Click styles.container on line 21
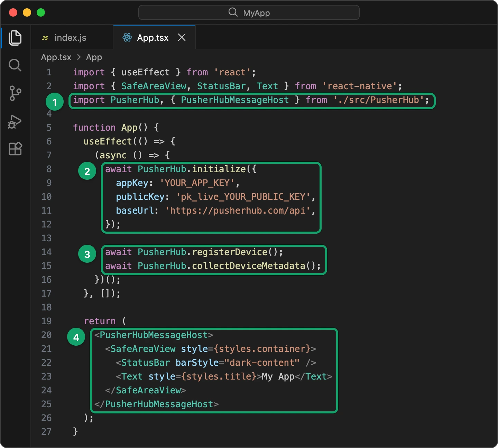The image size is (498, 448). [262, 349]
